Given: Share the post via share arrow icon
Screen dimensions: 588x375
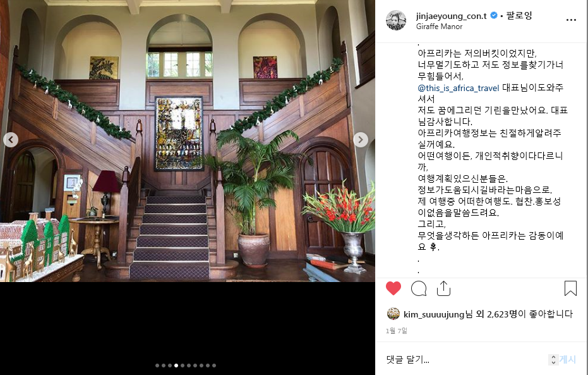Looking at the screenshot, I should click(x=443, y=288).
